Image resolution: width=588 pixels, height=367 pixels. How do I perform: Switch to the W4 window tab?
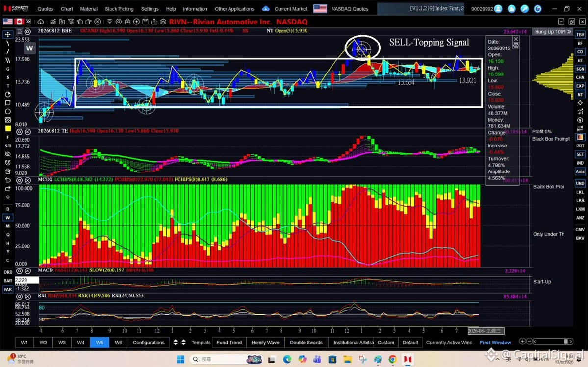tap(80, 343)
